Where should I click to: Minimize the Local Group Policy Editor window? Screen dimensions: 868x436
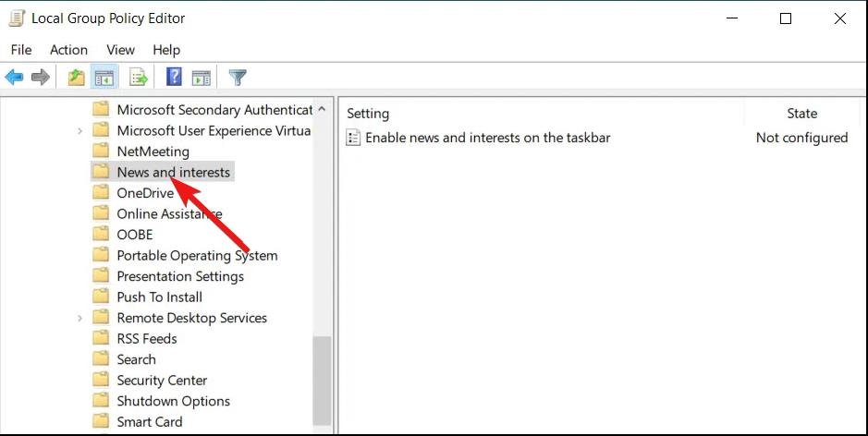(732, 18)
